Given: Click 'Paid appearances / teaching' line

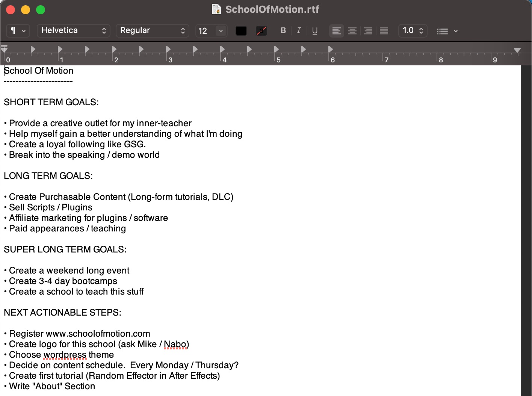Looking at the screenshot, I should pyautogui.click(x=65, y=228).
